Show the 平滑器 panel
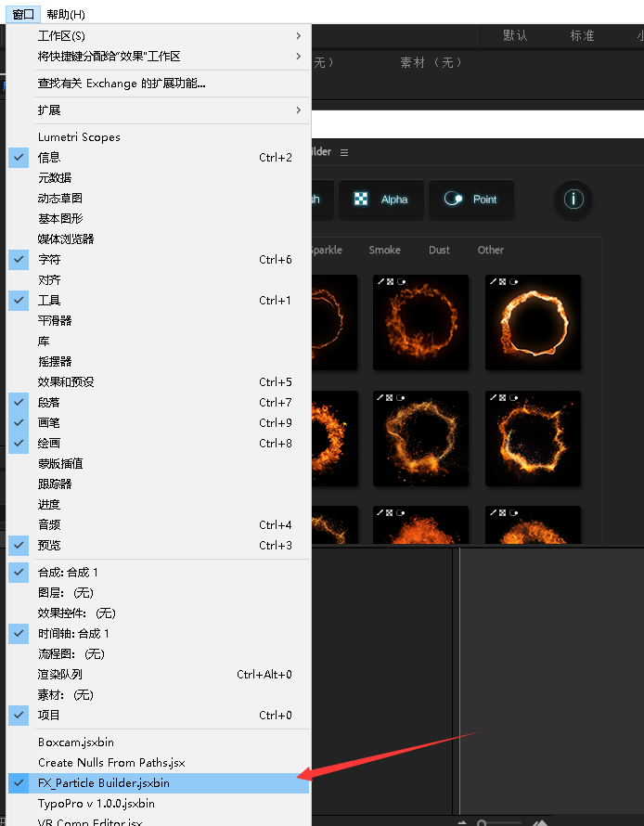644x826 pixels. point(159,321)
